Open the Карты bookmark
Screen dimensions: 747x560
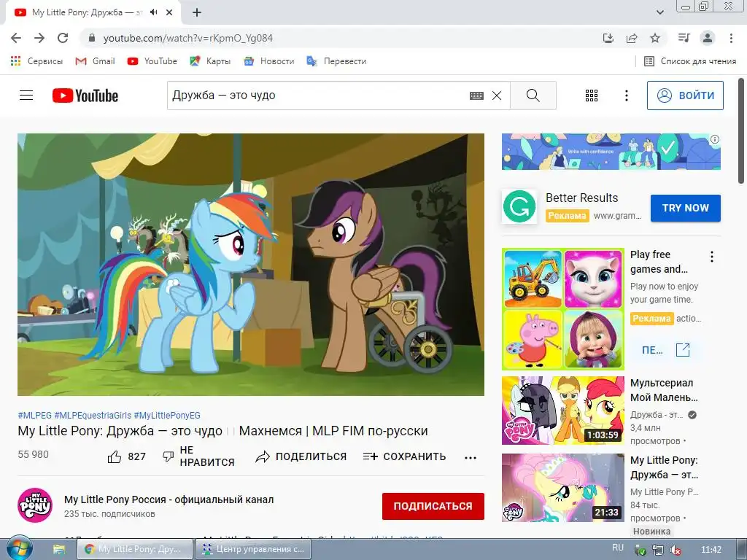[x=210, y=61]
